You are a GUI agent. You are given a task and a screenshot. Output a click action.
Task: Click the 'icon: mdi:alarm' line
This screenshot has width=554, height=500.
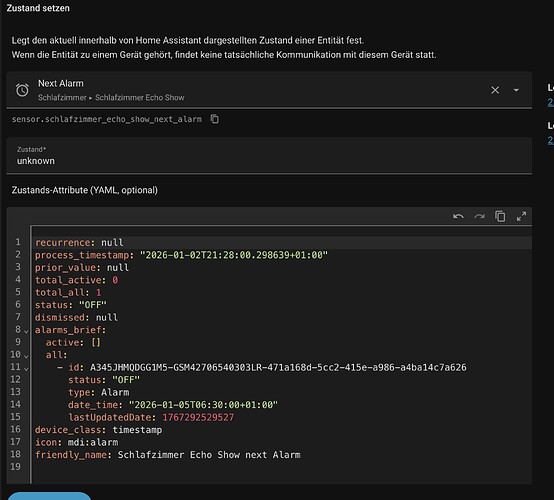coord(76,442)
